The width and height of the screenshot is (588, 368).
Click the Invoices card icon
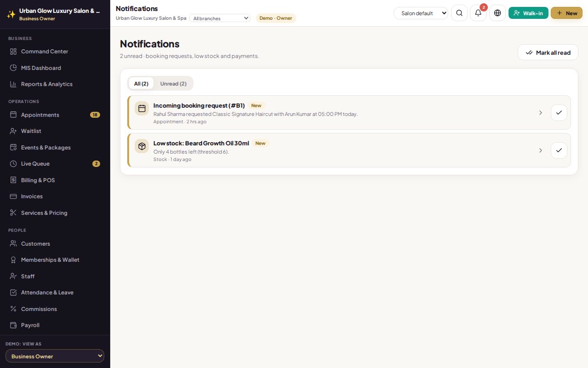pyautogui.click(x=13, y=196)
